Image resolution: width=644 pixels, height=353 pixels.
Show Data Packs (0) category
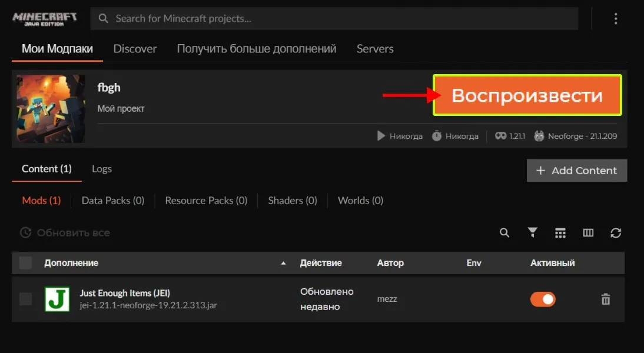pyautogui.click(x=113, y=200)
